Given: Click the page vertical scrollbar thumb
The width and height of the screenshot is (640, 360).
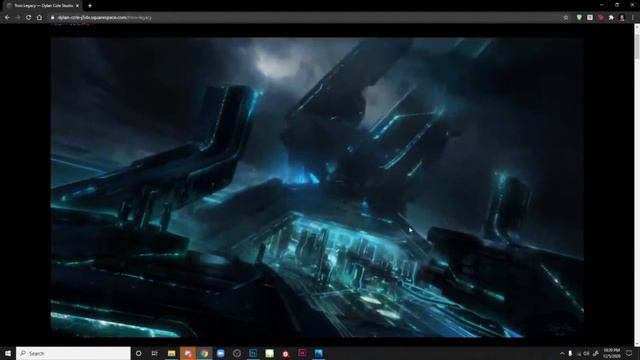Looking at the screenshot, I should tap(637, 47).
